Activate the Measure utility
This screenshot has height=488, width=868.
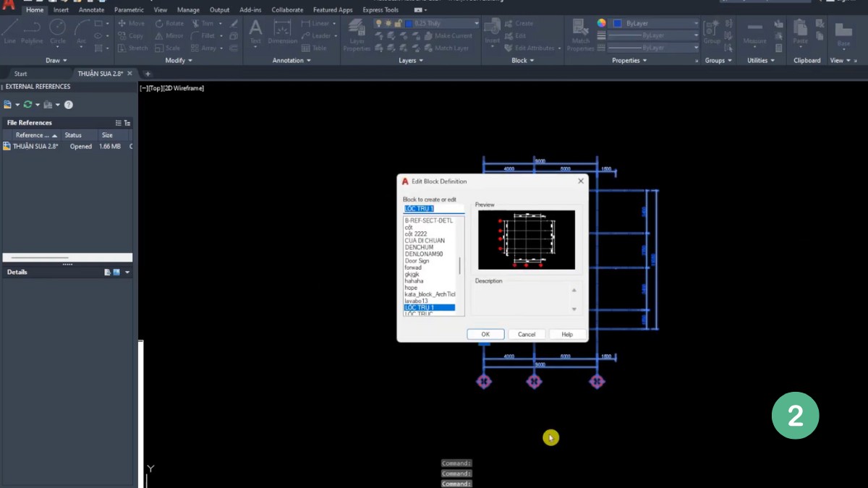pos(754,32)
